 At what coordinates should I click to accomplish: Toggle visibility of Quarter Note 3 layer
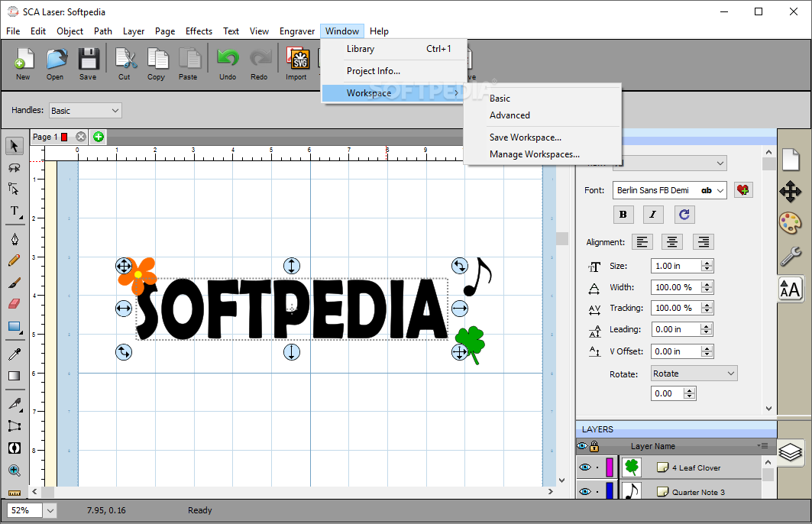click(585, 491)
